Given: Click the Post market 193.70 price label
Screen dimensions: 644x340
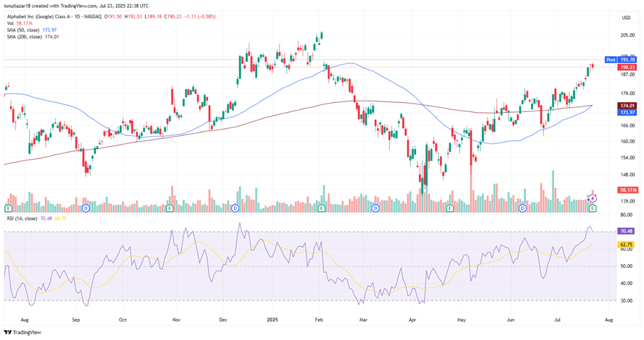Looking at the screenshot, I should click(x=622, y=59).
